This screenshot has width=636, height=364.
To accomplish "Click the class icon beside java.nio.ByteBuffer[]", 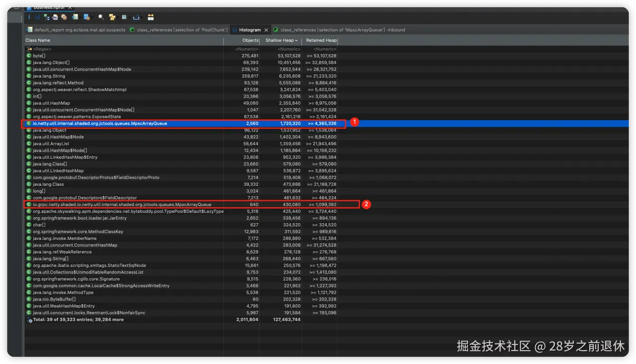I will tap(29, 299).
